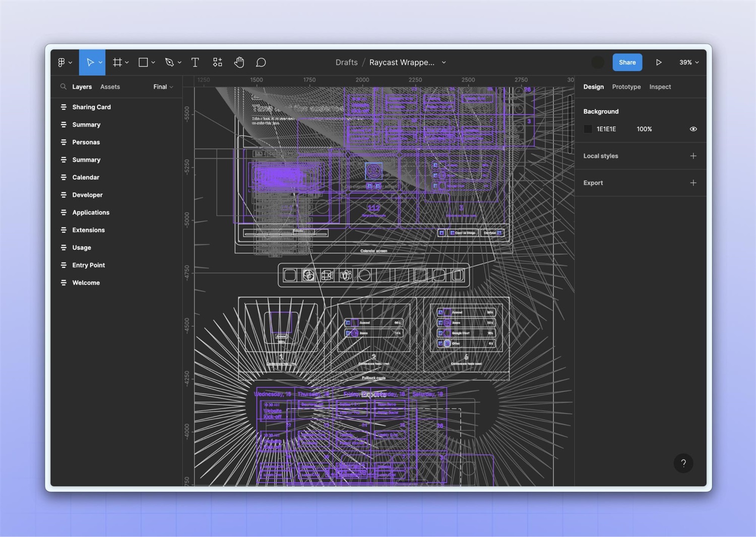756x537 pixels.
Task: Expand the main menu chevron
Action: point(70,63)
